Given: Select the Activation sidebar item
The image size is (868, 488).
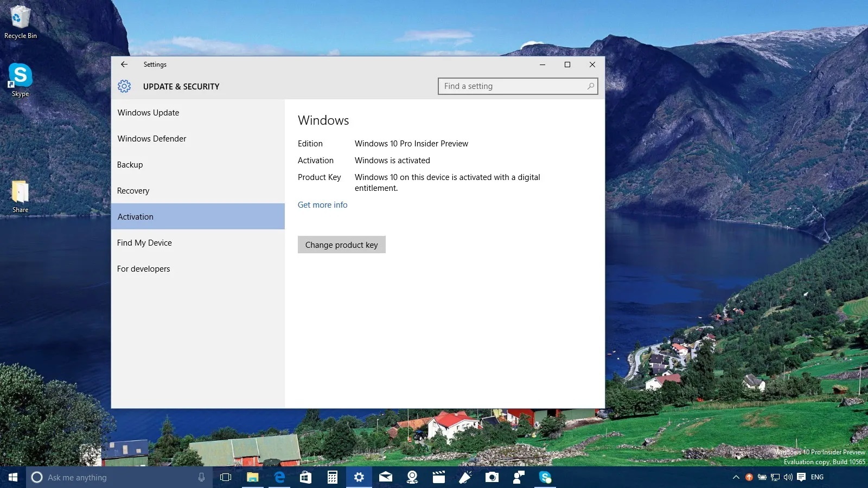Looking at the screenshot, I should 198,216.
